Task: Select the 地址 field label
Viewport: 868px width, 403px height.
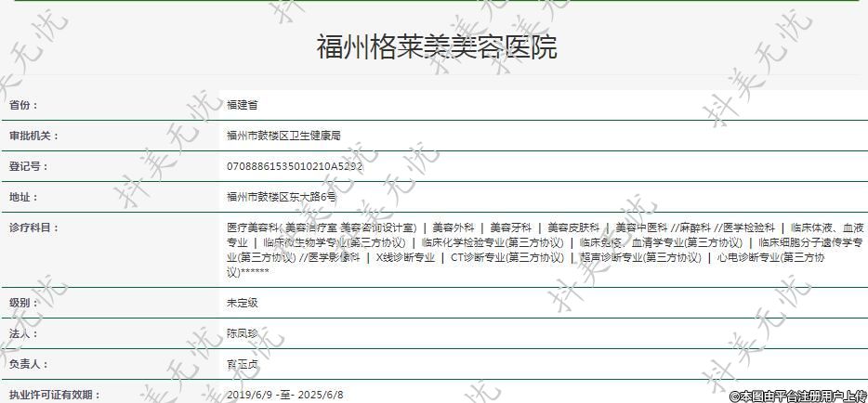Action: pos(24,197)
